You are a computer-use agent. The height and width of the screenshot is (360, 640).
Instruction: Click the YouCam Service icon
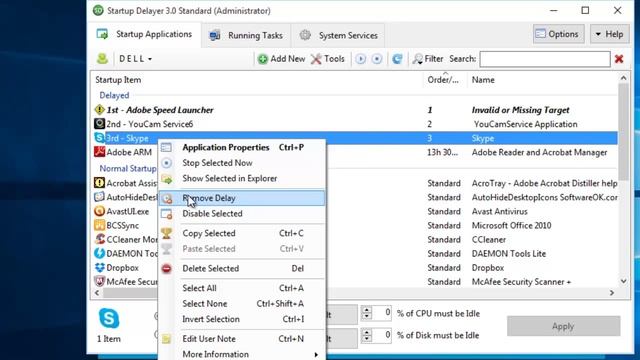point(99,124)
